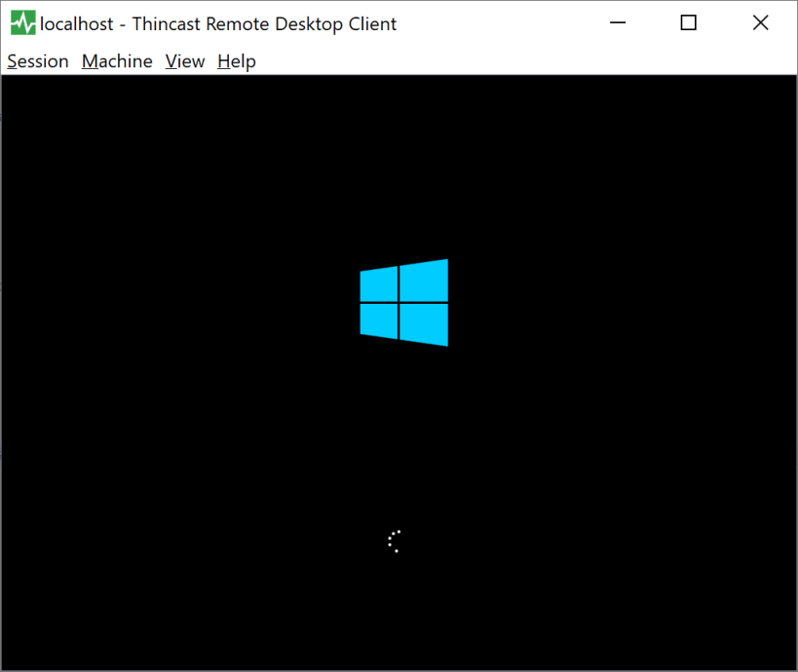Open View menu to adjust display options
Viewport: 798px width, 672px height.
pos(184,60)
